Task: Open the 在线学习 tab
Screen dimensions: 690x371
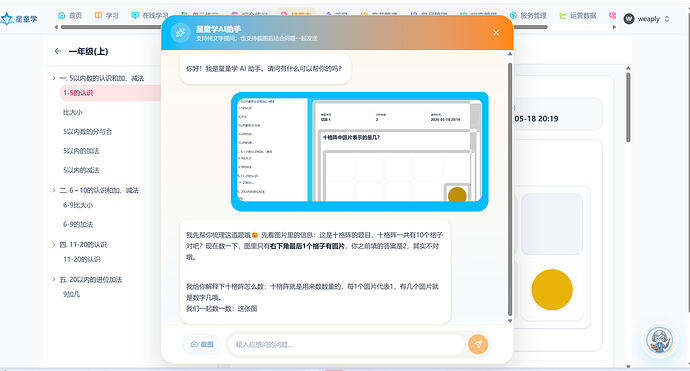Action: (x=150, y=15)
